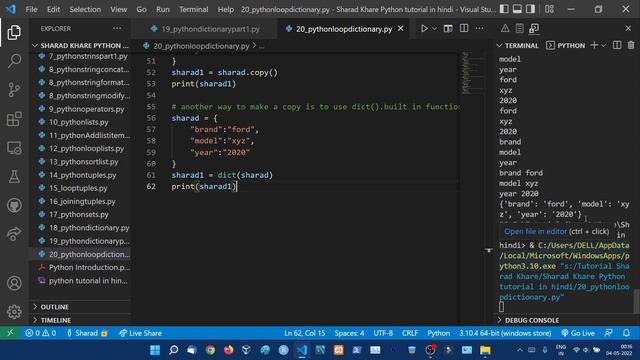Open the Manage gear settings menu
Image resolution: width=640 pixels, height=360 pixels.
coord(14,311)
